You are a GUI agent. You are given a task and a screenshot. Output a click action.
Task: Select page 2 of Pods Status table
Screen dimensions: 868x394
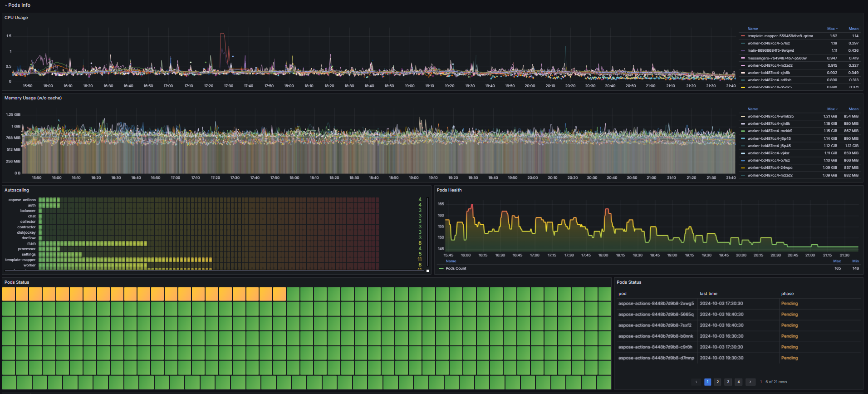717,382
